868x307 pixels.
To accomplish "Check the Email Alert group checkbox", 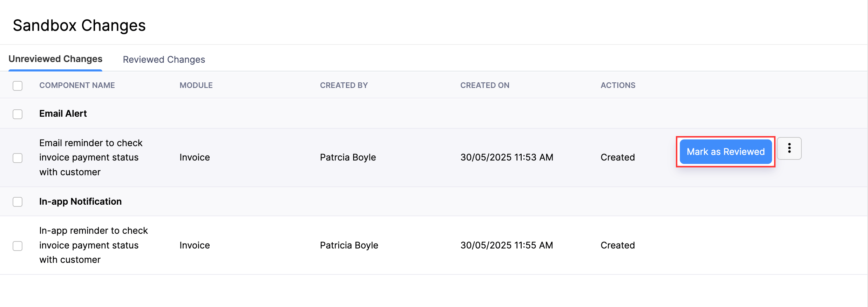I will pyautogui.click(x=18, y=114).
